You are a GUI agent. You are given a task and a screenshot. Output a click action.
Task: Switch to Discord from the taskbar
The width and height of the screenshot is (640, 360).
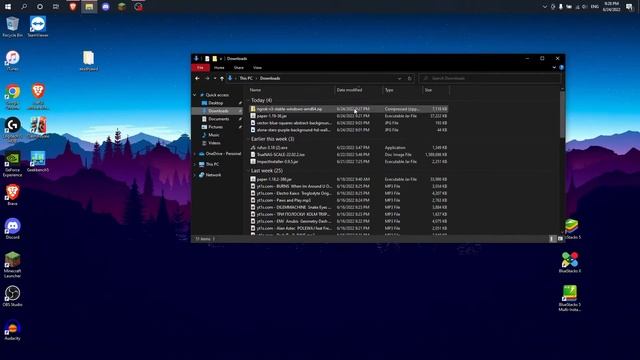pos(105,7)
